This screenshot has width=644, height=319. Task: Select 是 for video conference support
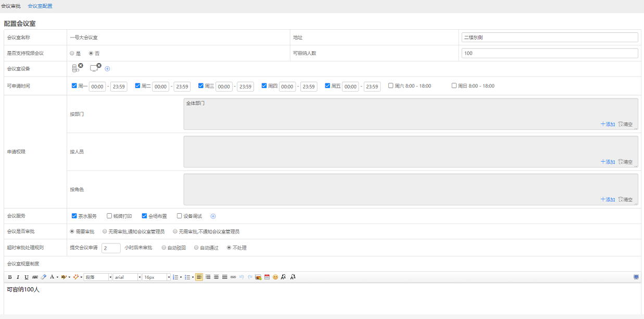click(x=72, y=53)
